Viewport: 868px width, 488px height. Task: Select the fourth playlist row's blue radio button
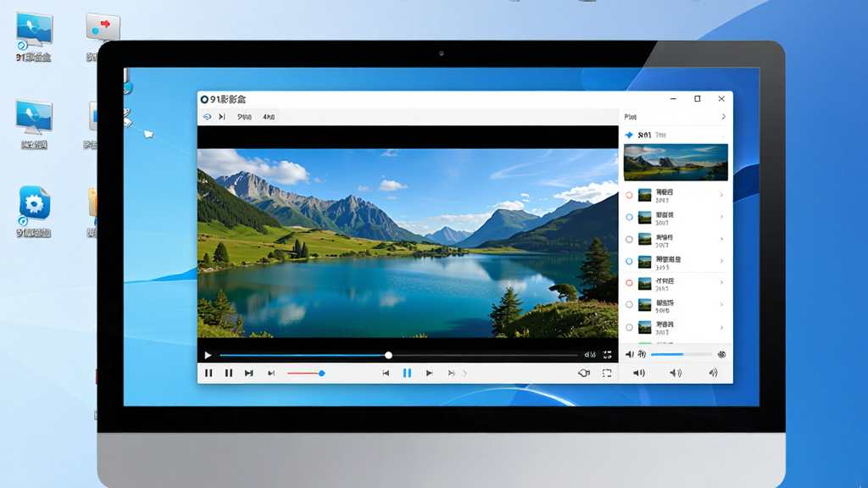[629, 261]
